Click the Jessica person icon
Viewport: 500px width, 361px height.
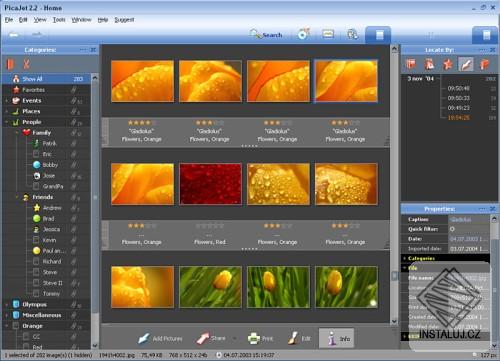37,229
